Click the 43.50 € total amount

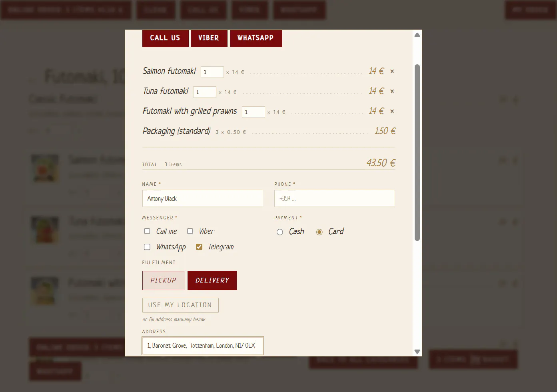(381, 163)
